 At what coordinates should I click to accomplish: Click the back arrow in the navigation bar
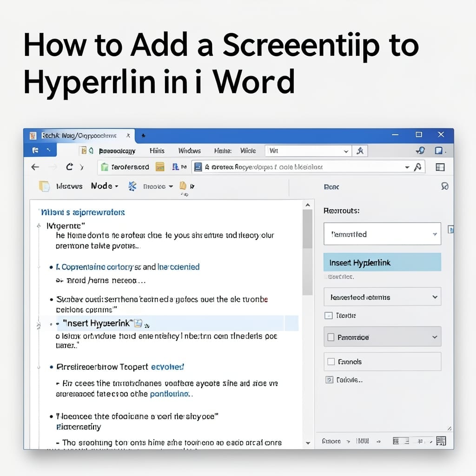[35, 167]
